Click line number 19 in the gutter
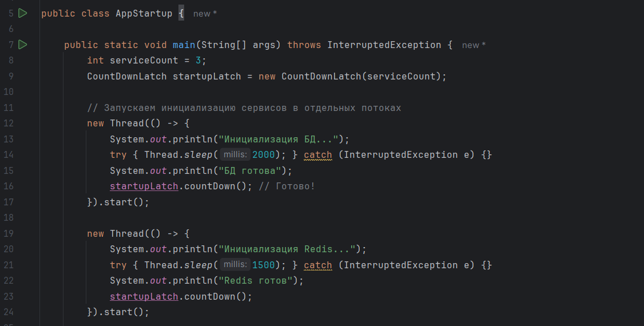 [x=9, y=233]
